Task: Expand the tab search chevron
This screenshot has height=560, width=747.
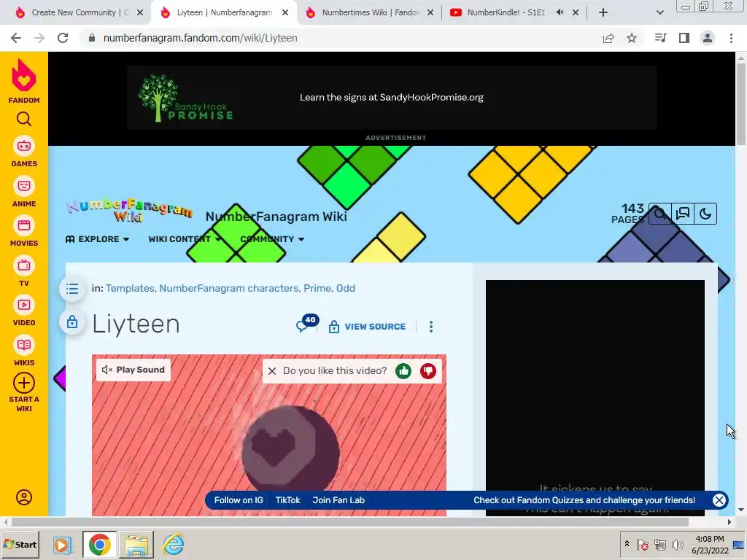Action: (x=659, y=12)
